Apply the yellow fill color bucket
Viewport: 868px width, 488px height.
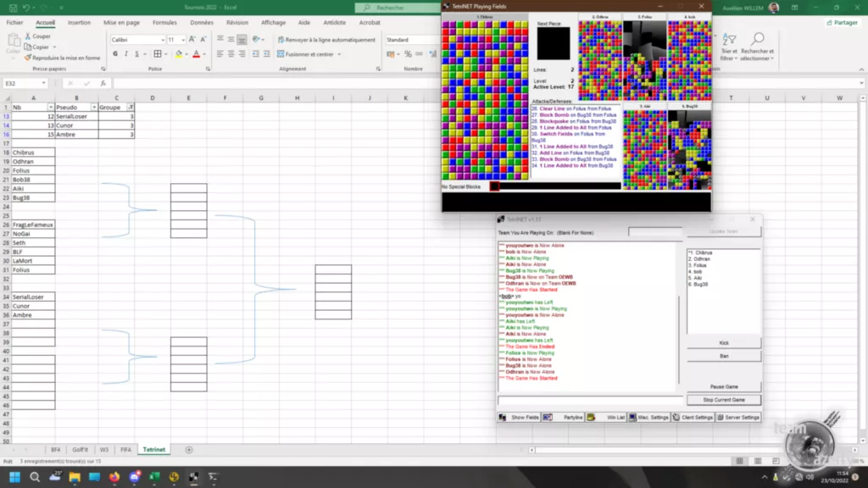(x=178, y=54)
